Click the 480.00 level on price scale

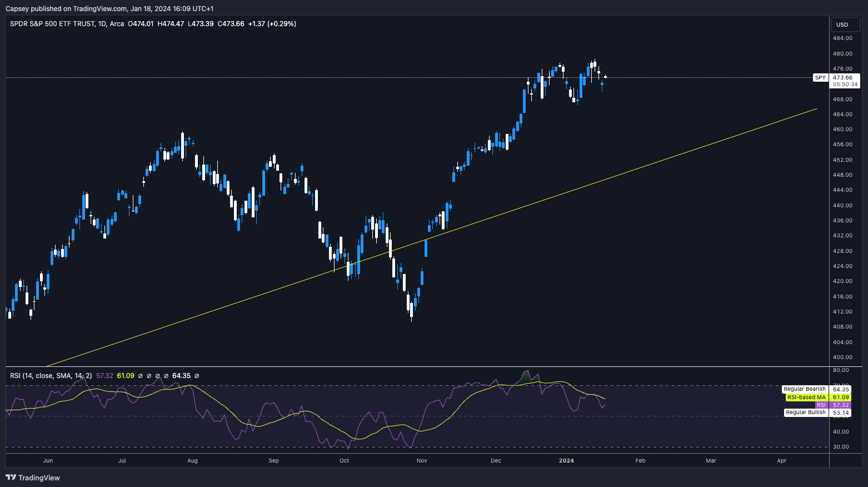click(x=842, y=54)
